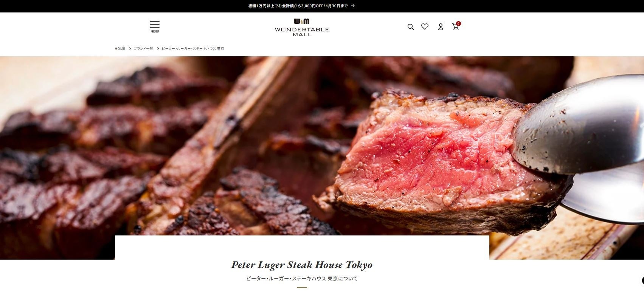Click the WONDERTABLE MALL wordmark
This screenshot has height=291, width=644.
tap(302, 32)
